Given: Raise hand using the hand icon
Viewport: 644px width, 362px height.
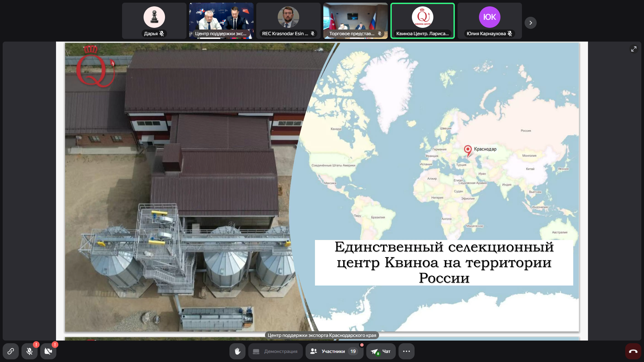Looking at the screenshot, I should (237, 351).
